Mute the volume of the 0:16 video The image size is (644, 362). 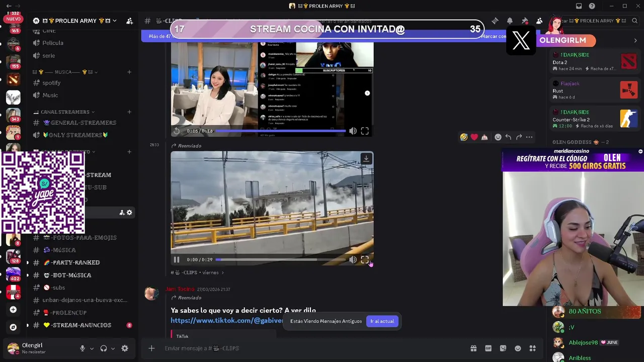click(353, 131)
